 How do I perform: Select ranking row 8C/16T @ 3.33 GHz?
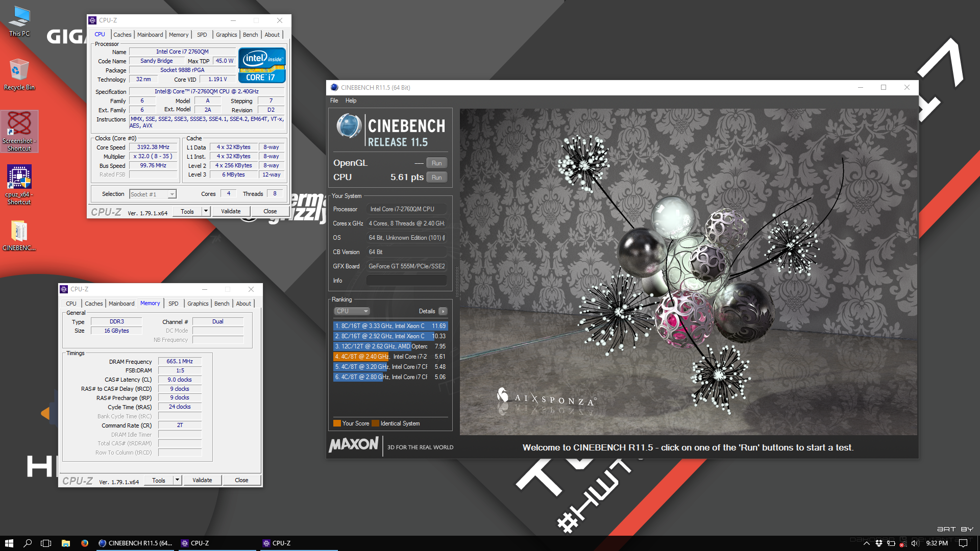point(390,326)
